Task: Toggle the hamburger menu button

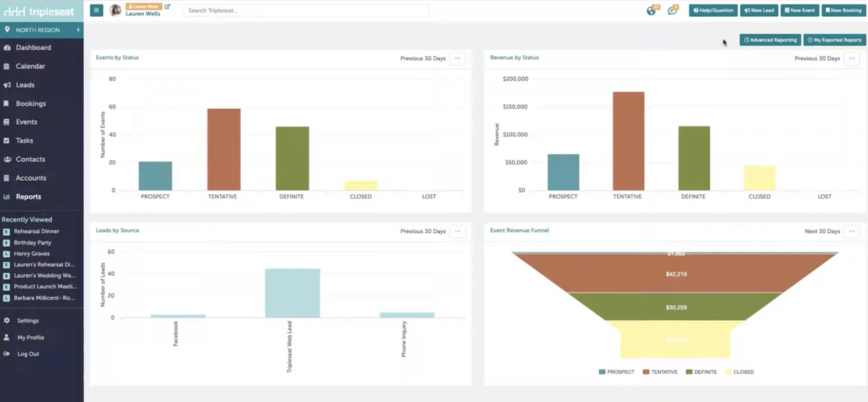Action: pos(97,10)
